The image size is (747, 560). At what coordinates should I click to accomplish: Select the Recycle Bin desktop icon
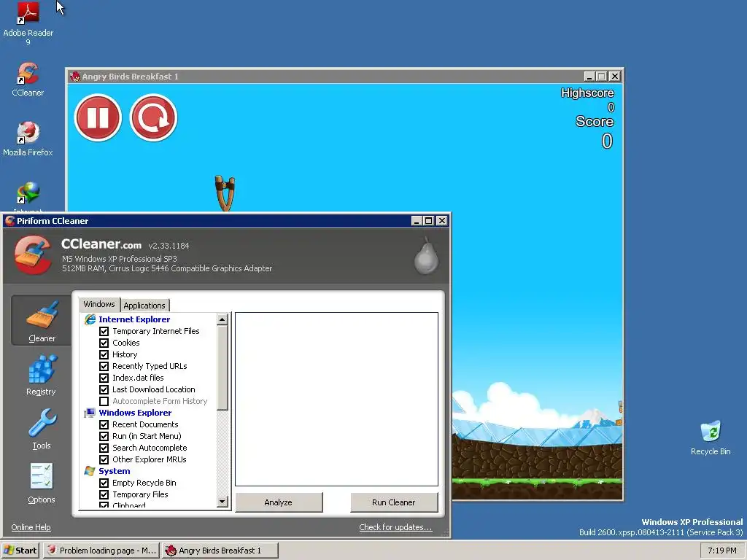tap(711, 438)
